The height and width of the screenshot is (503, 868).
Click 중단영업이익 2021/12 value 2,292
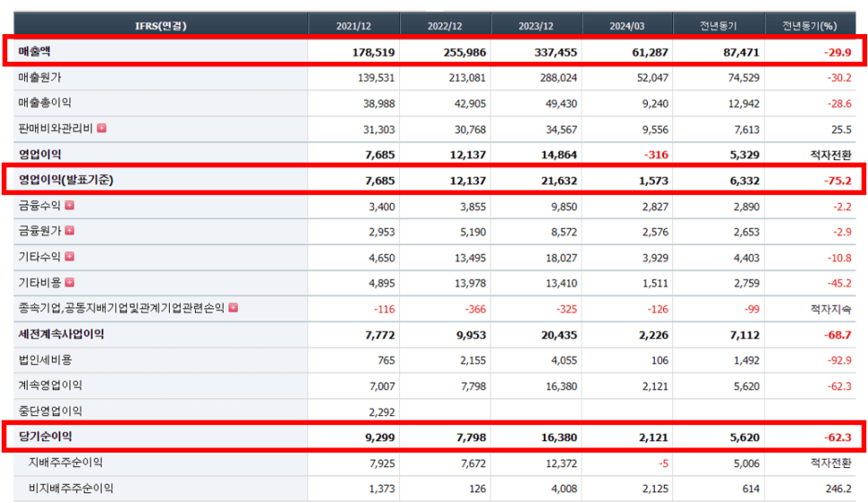click(x=382, y=412)
